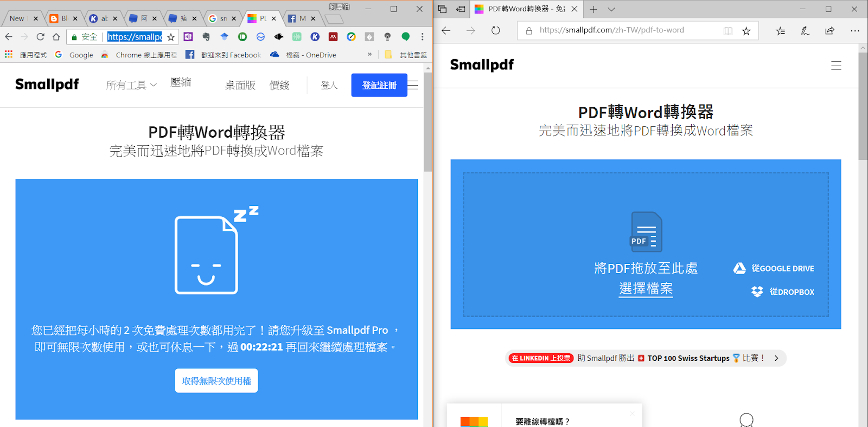
Task: Open the Google bookmark
Action: point(74,55)
